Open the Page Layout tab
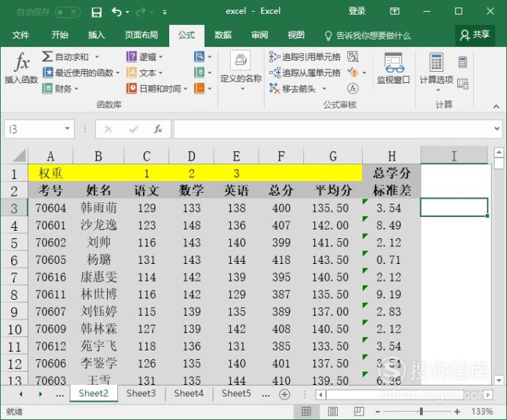The width and height of the screenshot is (507, 420). [x=141, y=35]
